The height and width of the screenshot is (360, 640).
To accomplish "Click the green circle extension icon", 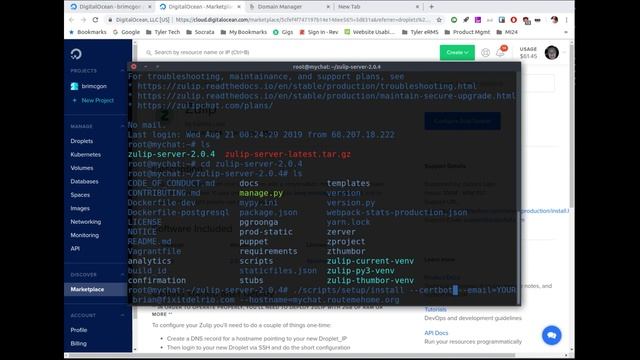I will pyautogui.click(x=454, y=20).
